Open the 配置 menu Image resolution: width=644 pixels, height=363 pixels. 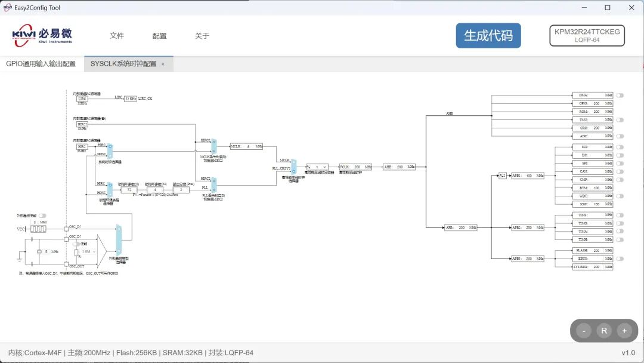point(159,36)
